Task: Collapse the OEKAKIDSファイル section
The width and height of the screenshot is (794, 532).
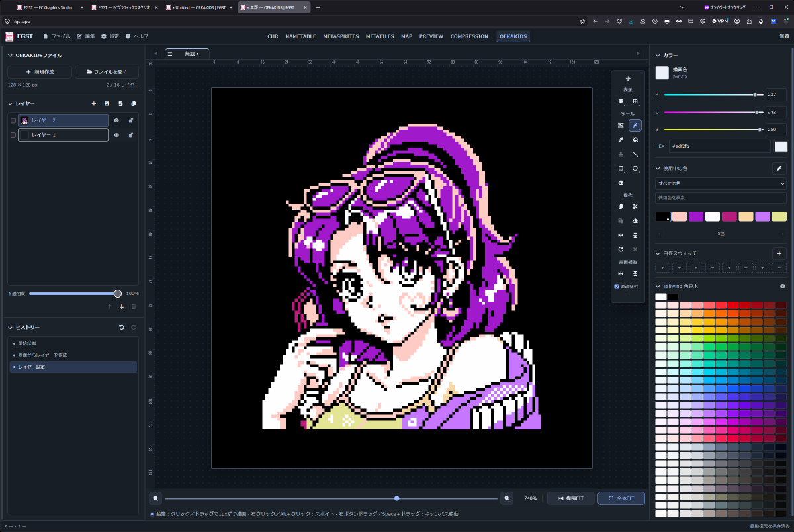Action: click(11, 56)
